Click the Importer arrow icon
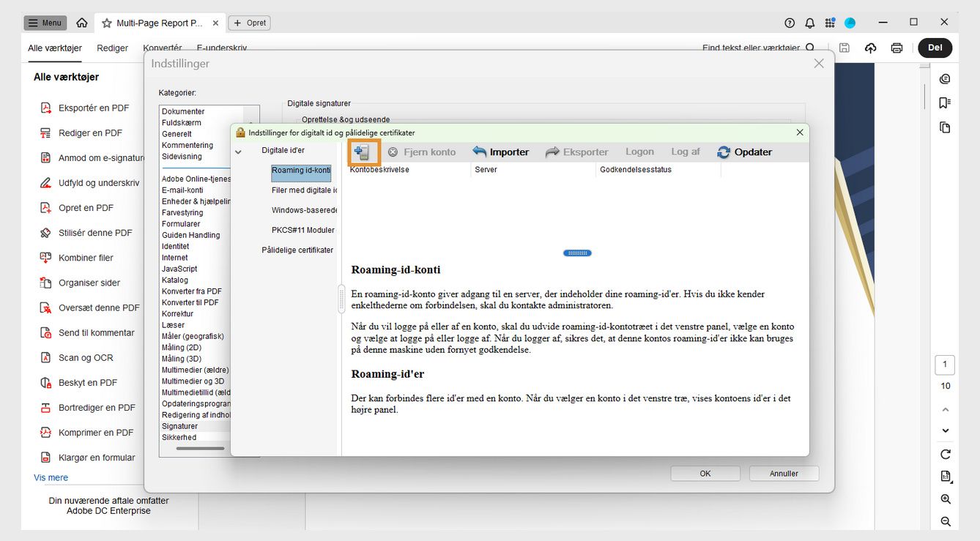 tap(478, 152)
